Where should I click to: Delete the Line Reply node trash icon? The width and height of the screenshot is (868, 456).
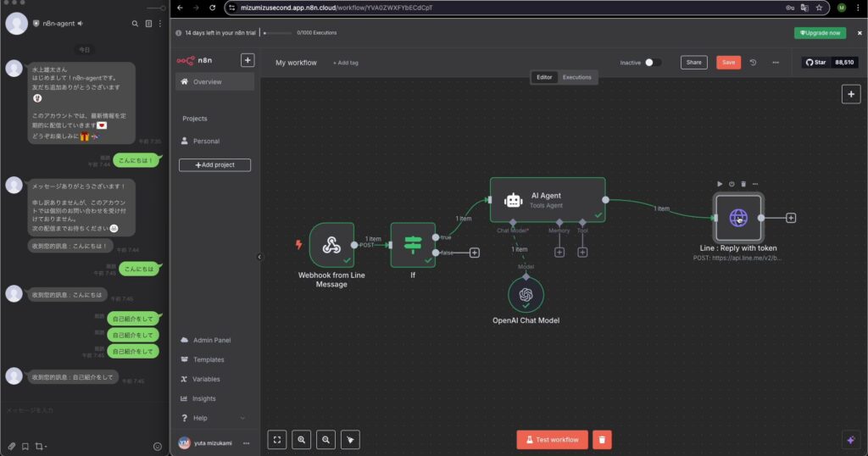coord(743,184)
